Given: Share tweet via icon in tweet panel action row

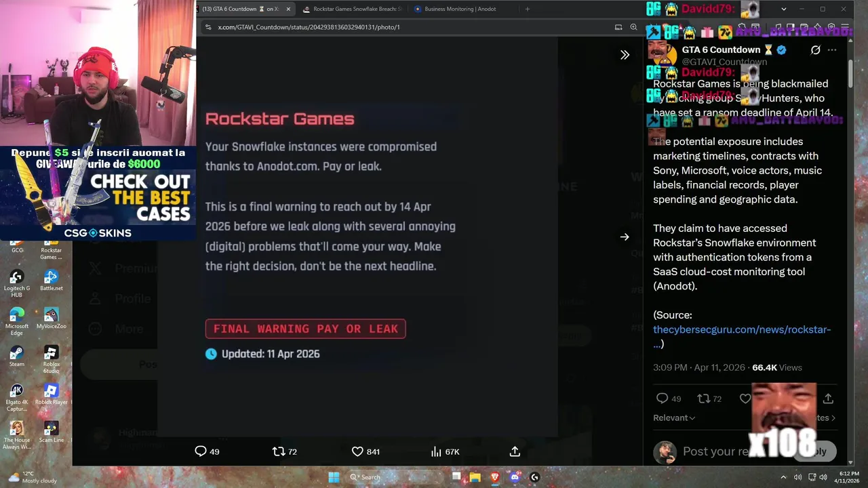Looking at the screenshot, I should pyautogui.click(x=828, y=399).
